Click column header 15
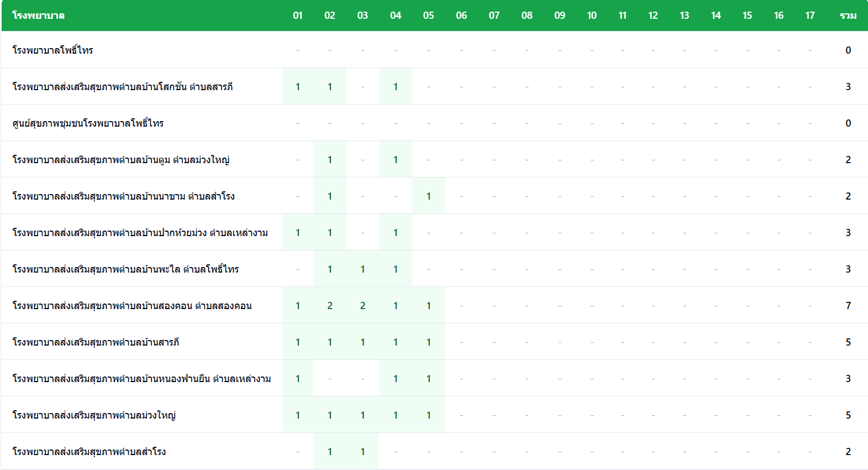This screenshot has width=868, height=470. click(748, 15)
